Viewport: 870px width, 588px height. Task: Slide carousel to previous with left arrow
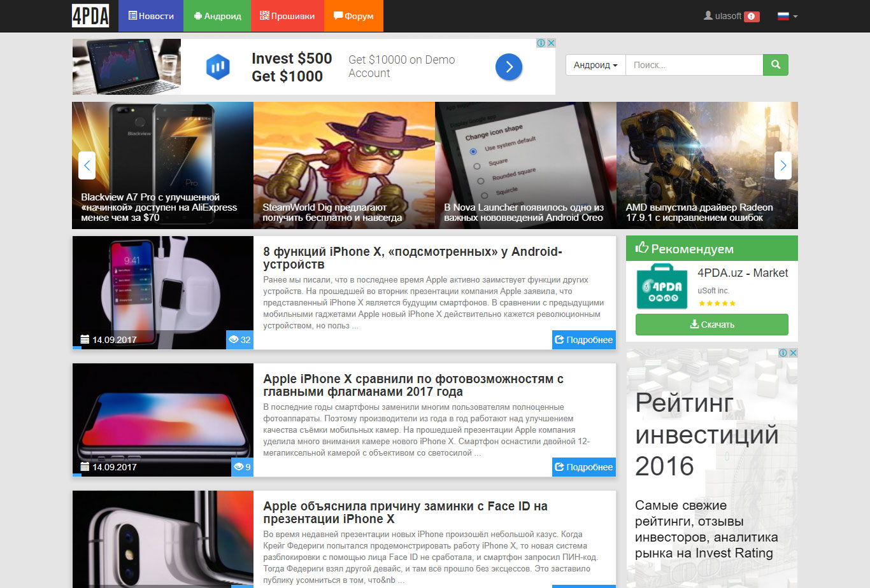[87, 165]
